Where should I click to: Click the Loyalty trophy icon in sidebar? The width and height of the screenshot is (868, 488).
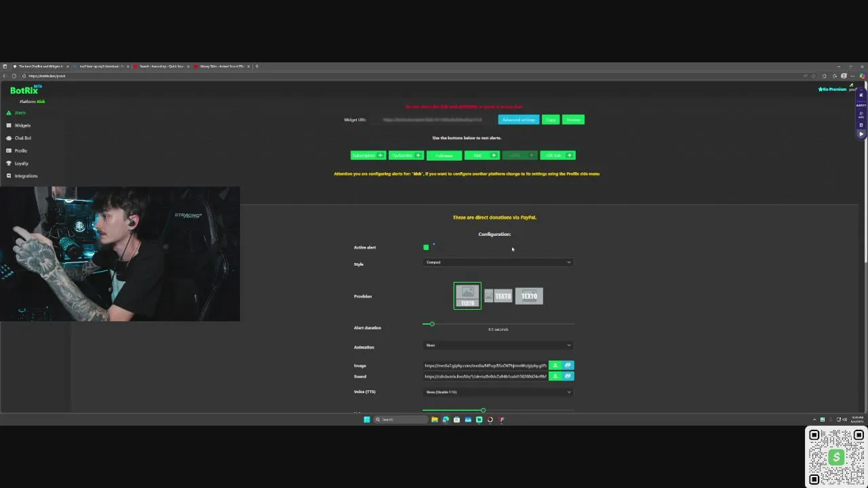9,163
